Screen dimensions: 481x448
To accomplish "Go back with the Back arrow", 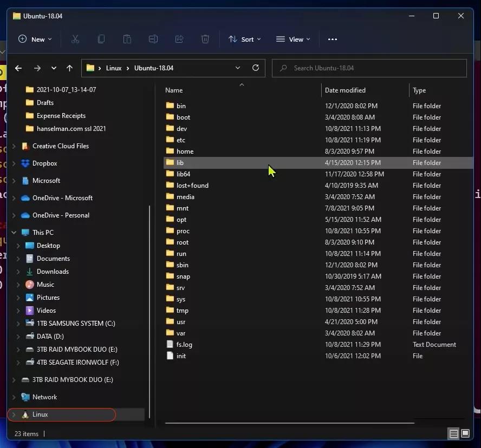I will coord(18,68).
